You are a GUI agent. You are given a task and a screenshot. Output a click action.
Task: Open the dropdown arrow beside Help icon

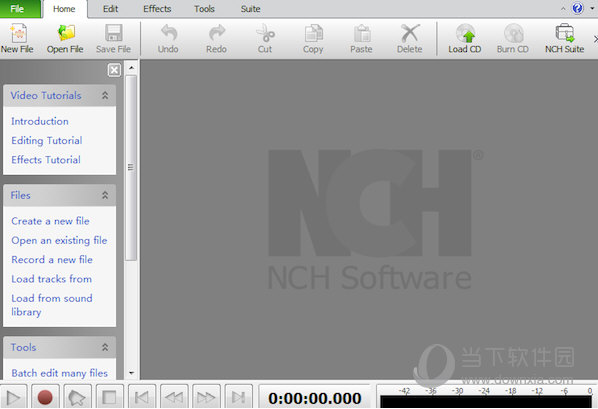point(592,8)
